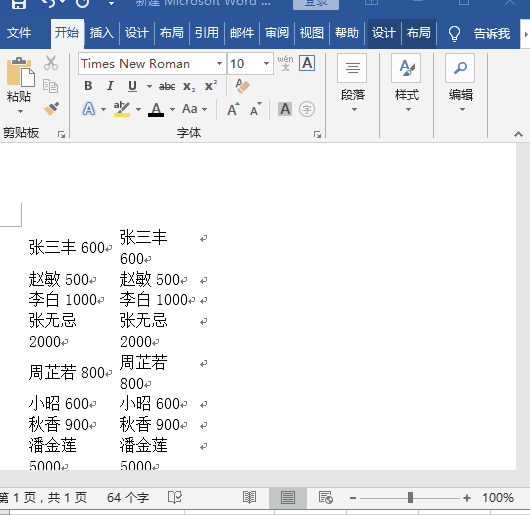Toggle strikethrough abc formatting
530x515 pixels.
[167, 87]
